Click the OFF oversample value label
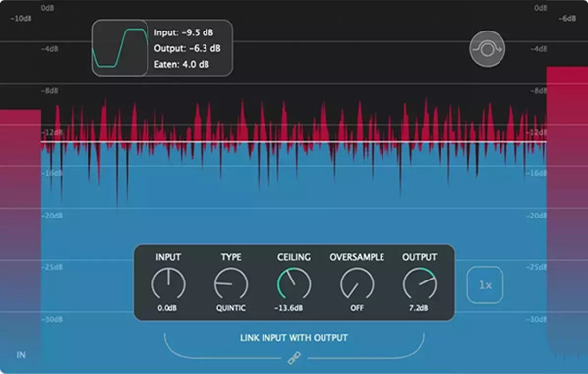Image resolution: width=588 pixels, height=374 pixels. tap(357, 308)
